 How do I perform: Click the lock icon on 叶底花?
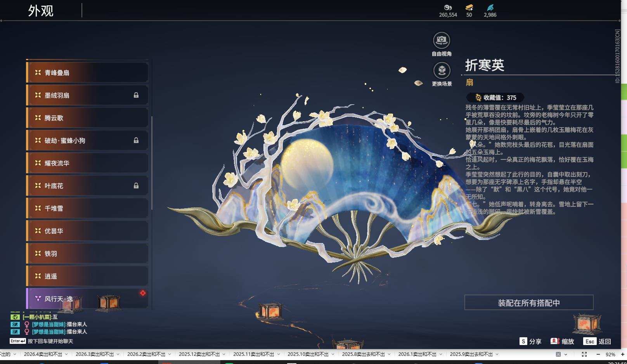tap(136, 186)
